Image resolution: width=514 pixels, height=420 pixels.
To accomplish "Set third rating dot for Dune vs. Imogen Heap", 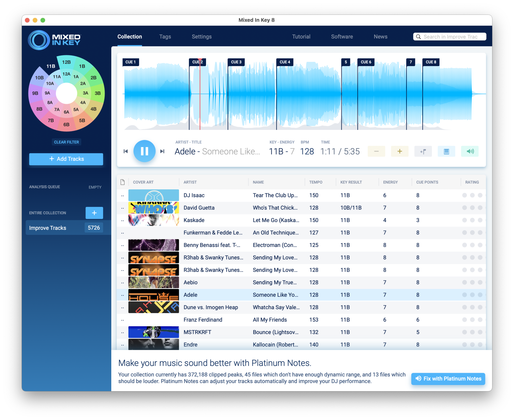I will 480,307.
